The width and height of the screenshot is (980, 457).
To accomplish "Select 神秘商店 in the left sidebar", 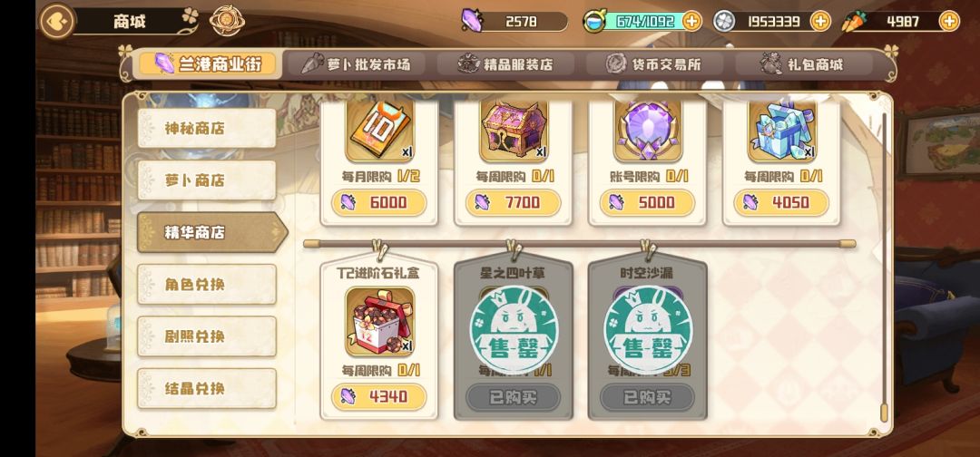I will (206, 128).
